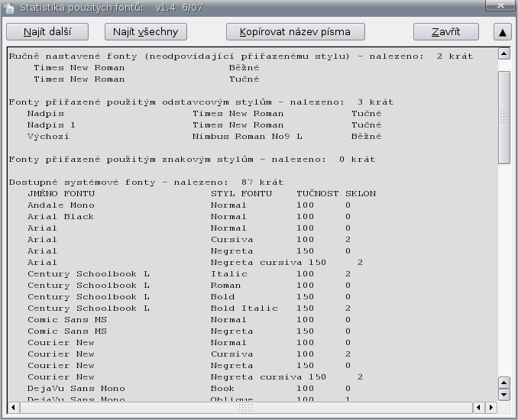Select the Arial Cursiva row

(x=189, y=239)
